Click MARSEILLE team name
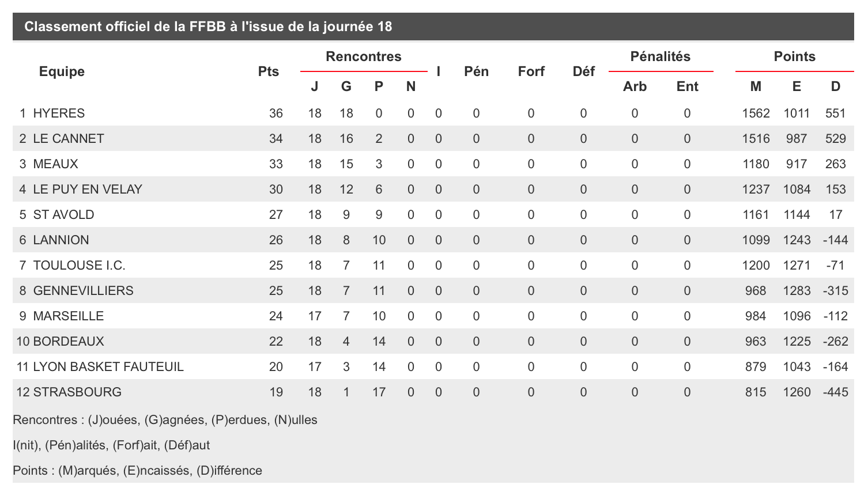Image resolution: width=868 pixels, height=492 pixels. point(69,316)
